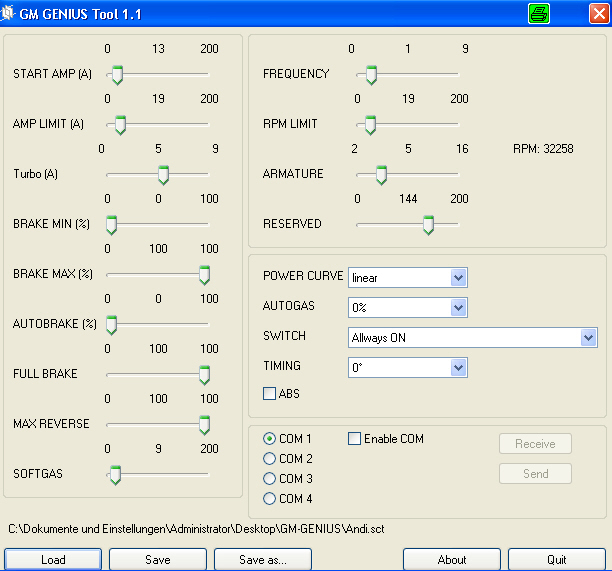Click the RPM: 32258 readout
Viewport: 612px width, 571px height.
[x=543, y=149]
